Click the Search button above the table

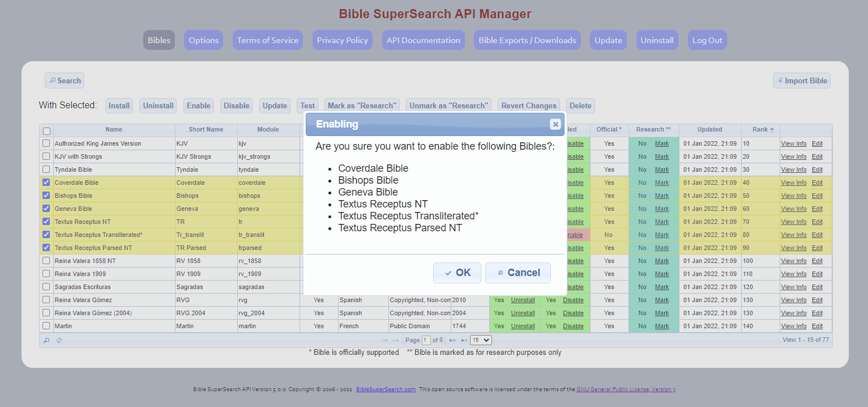[65, 80]
